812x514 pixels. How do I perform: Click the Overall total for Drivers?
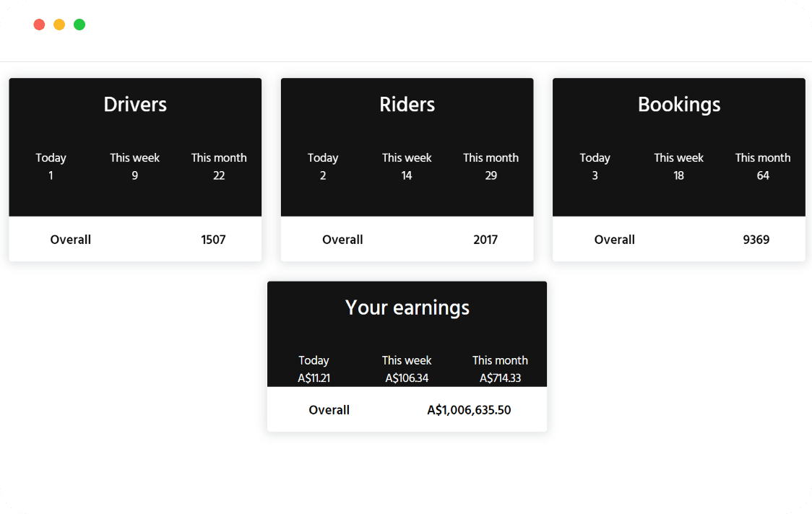coord(213,239)
